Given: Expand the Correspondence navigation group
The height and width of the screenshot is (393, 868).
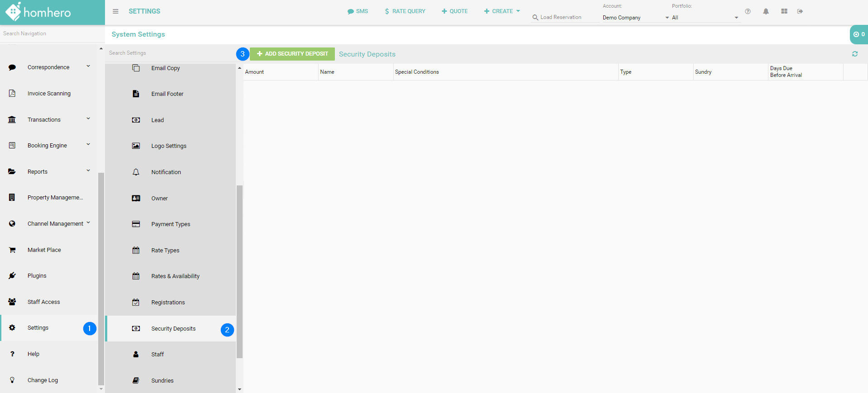Looking at the screenshot, I should [x=88, y=66].
